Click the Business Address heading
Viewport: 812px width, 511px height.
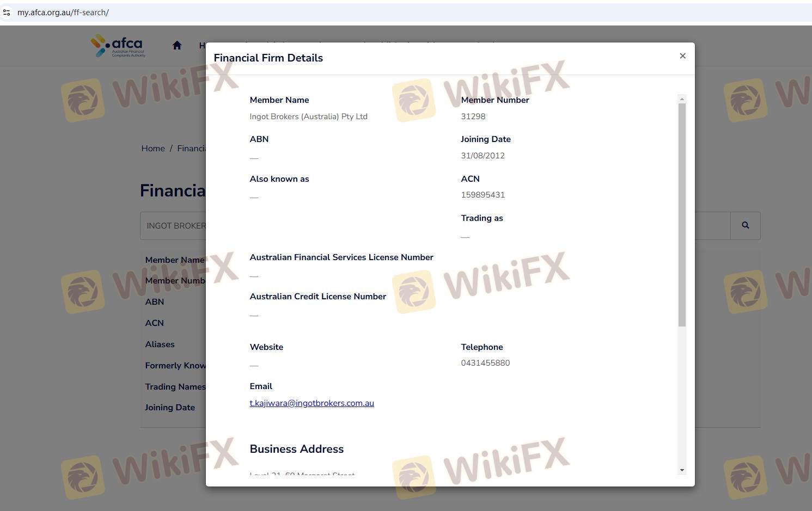click(x=296, y=449)
